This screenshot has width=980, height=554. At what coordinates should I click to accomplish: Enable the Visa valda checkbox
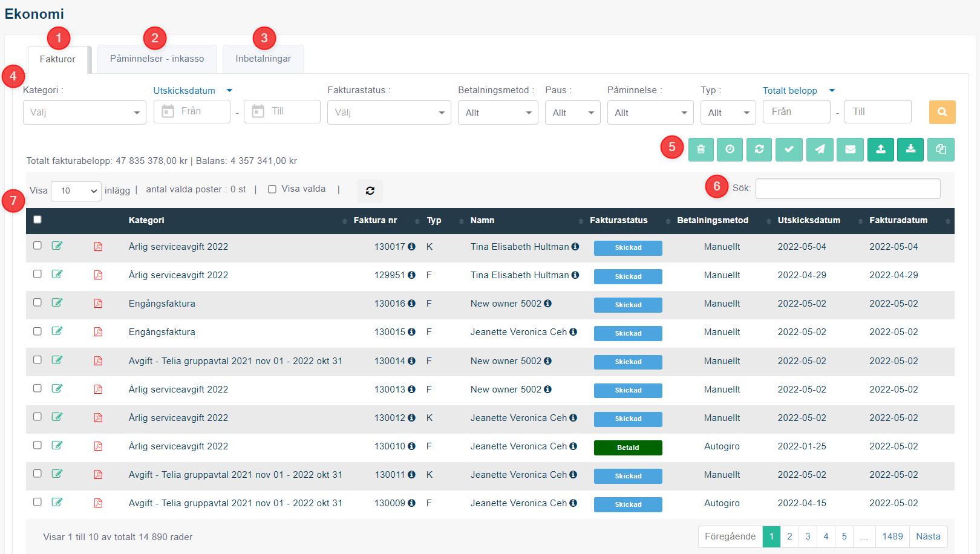click(272, 189)
